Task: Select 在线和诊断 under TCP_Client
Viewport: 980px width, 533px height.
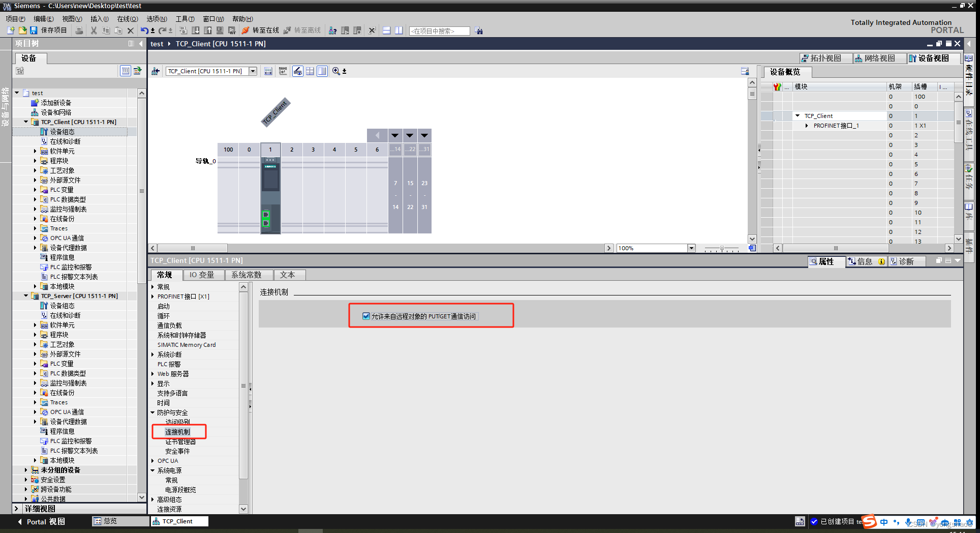Action: coord(65,141)
